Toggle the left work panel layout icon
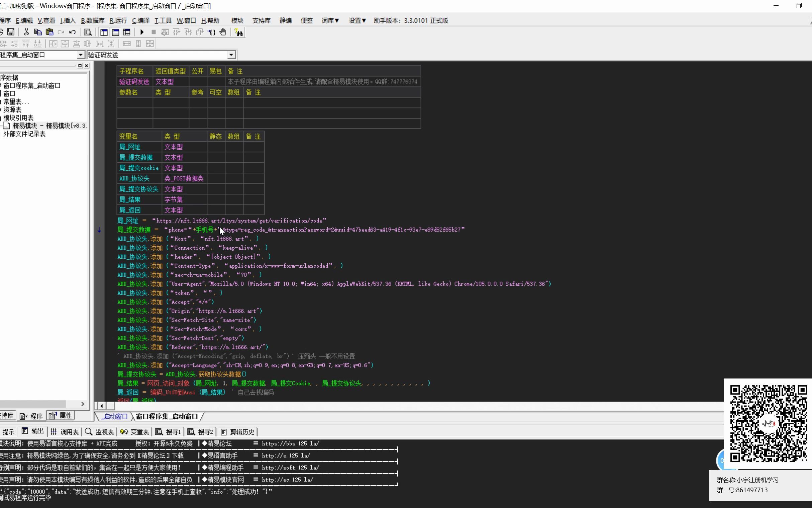The height and width of the screenshot is (508, 812). point(104,32)
